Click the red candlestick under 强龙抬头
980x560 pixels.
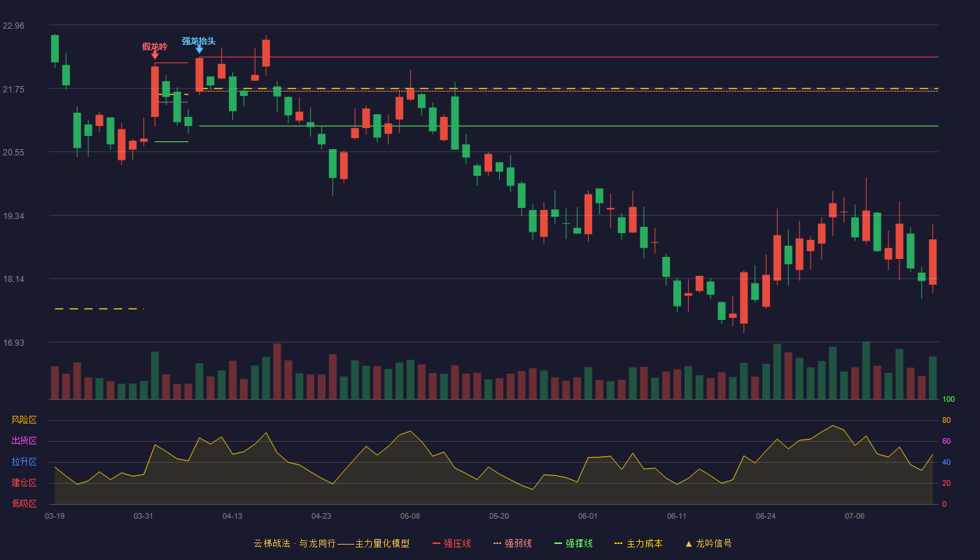pyautogui.click(x=199, y=75)
